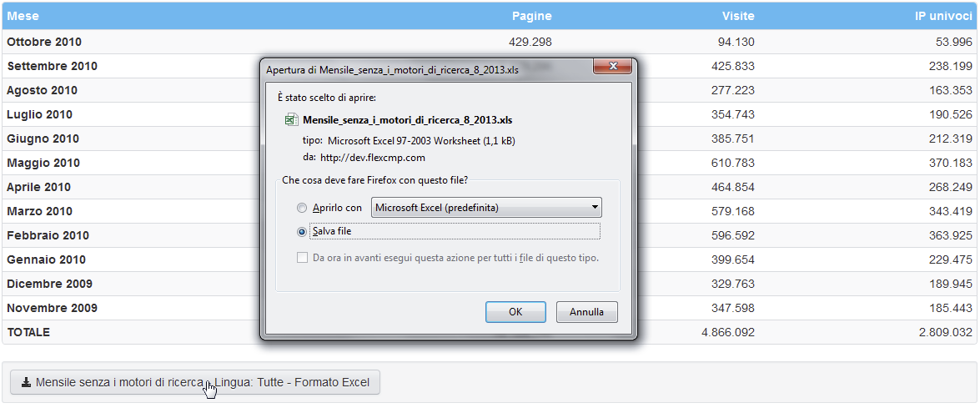The height and width of the screenshot is (408, 980).
Task: Select the Marzo 2010 row label
Action: pyautogui.click(x=39, y=211)
